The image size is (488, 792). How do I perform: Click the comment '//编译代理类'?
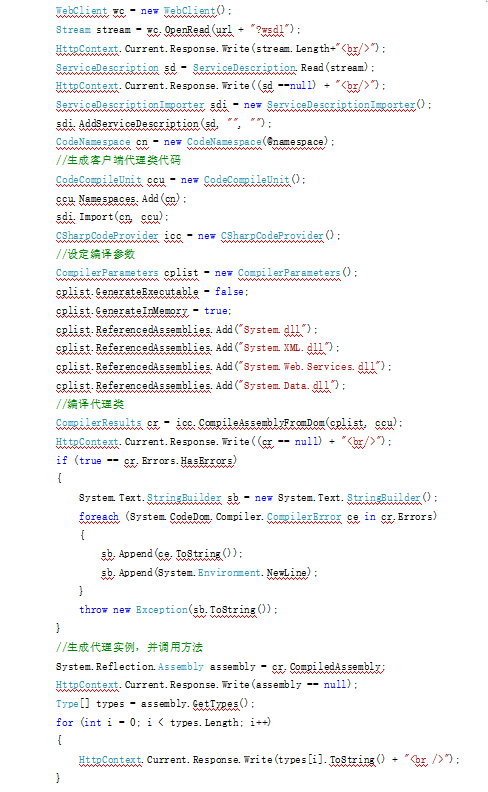90,404
